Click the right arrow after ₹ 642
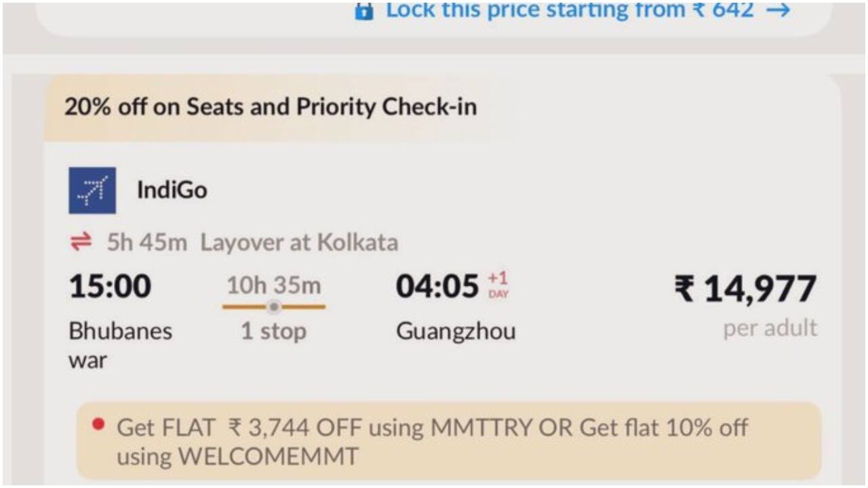The image size is (868, 488). pos(780,9)
